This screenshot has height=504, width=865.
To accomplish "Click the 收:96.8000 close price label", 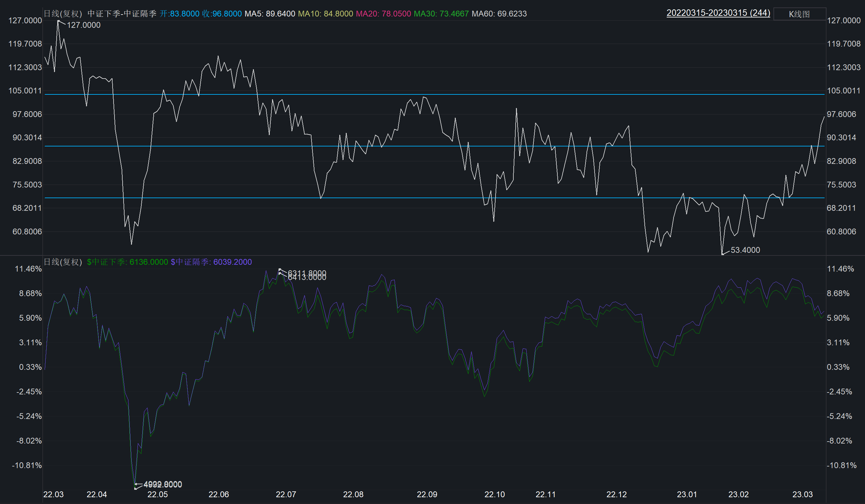I will click(222, 14).
